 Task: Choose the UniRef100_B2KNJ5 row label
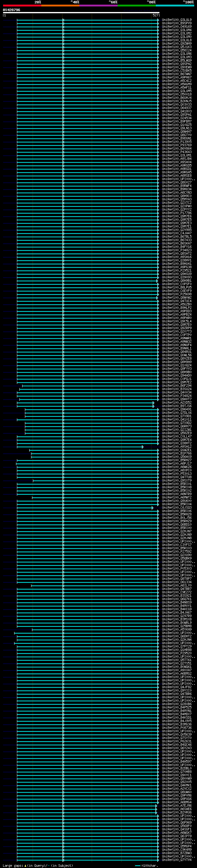click(177, 101)
